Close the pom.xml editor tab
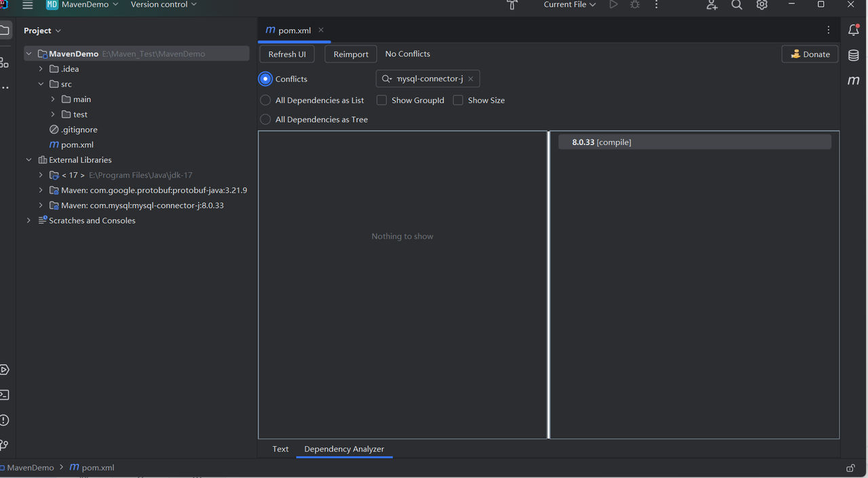This screenshot has width=868, height=478. 321,30
